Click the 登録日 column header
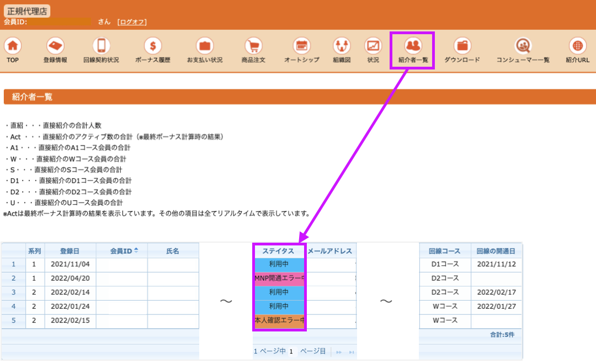The height and width of the screenshot is (364, 596). click(70, 251)
